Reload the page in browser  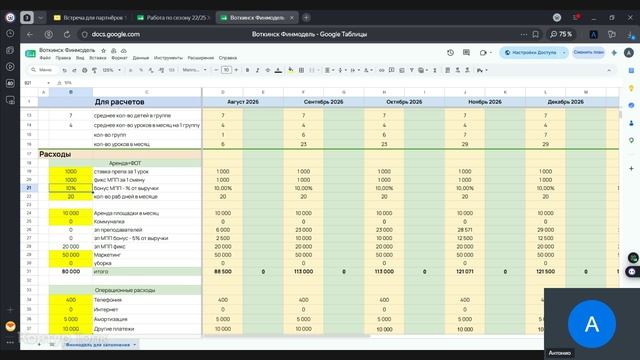click(x=67, y=34)
